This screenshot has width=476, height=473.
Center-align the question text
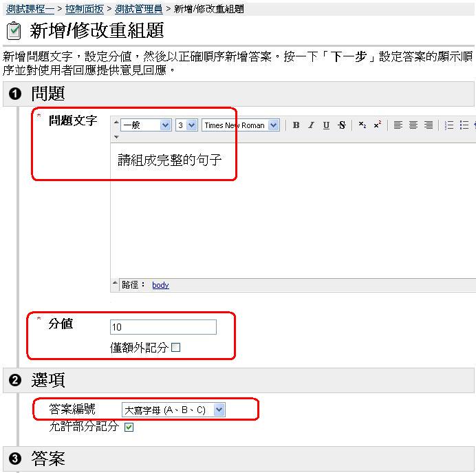[413, 125]
